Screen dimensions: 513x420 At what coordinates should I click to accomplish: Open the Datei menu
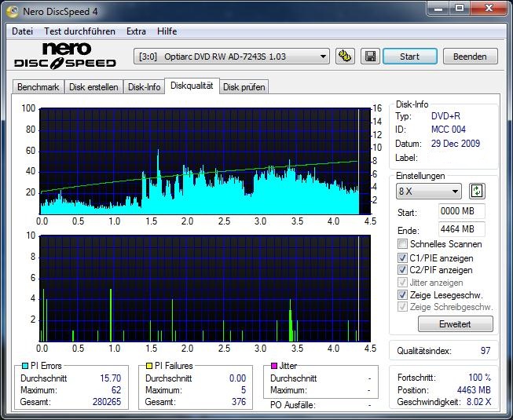(x=23, y=31)
